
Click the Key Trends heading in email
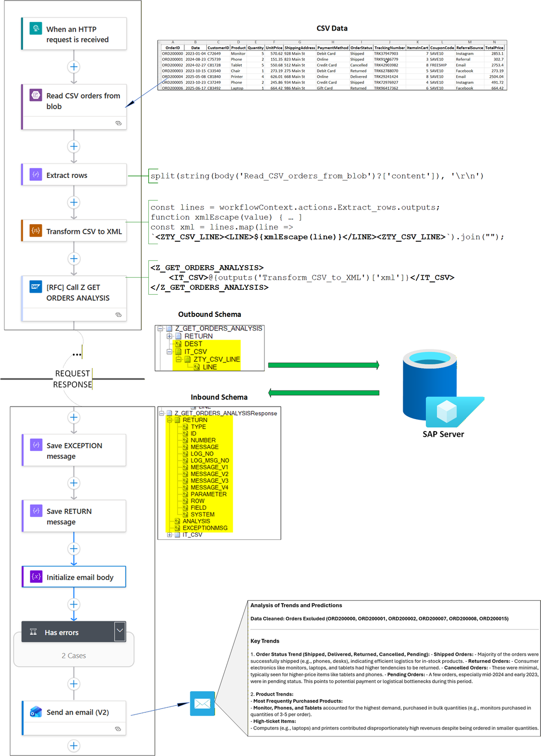(265, 641)
